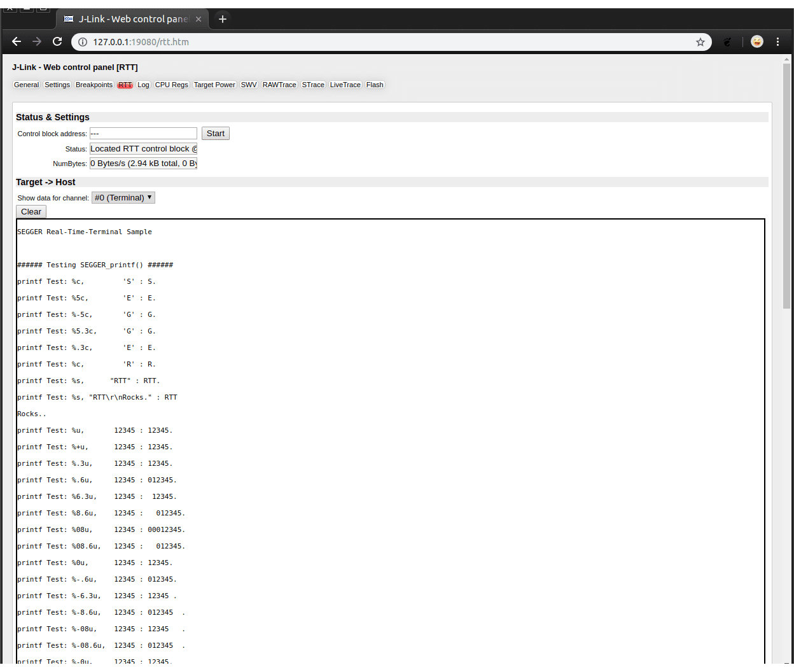Click the 'printf Test: %6.3u' line
Viewport: 794px width, 672px height.
(97, 496)
